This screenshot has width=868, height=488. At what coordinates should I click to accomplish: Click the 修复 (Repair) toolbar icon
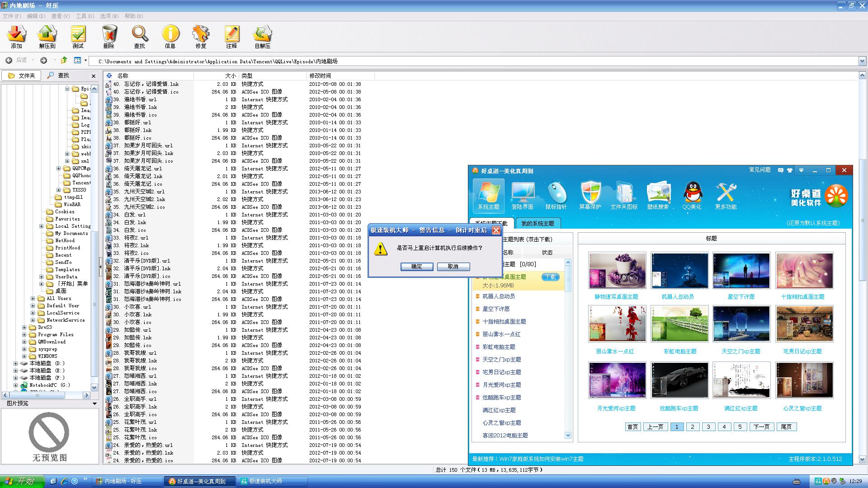[201, 37]
